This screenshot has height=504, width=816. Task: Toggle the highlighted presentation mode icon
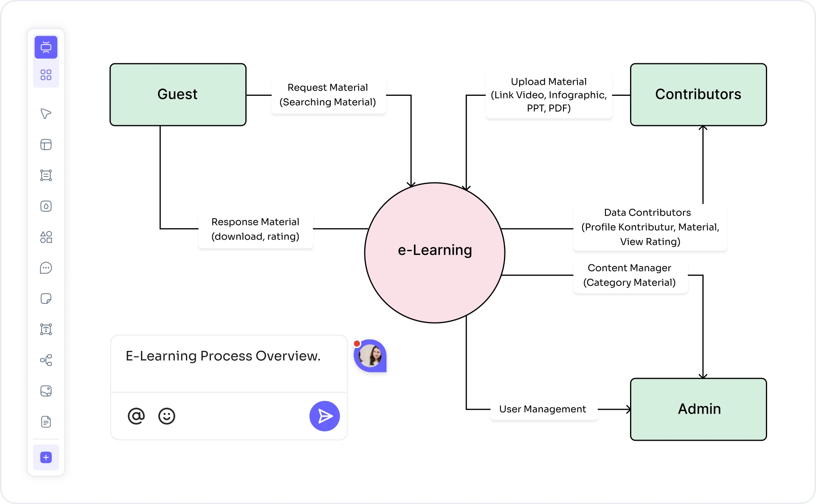(x=46, y=47)
